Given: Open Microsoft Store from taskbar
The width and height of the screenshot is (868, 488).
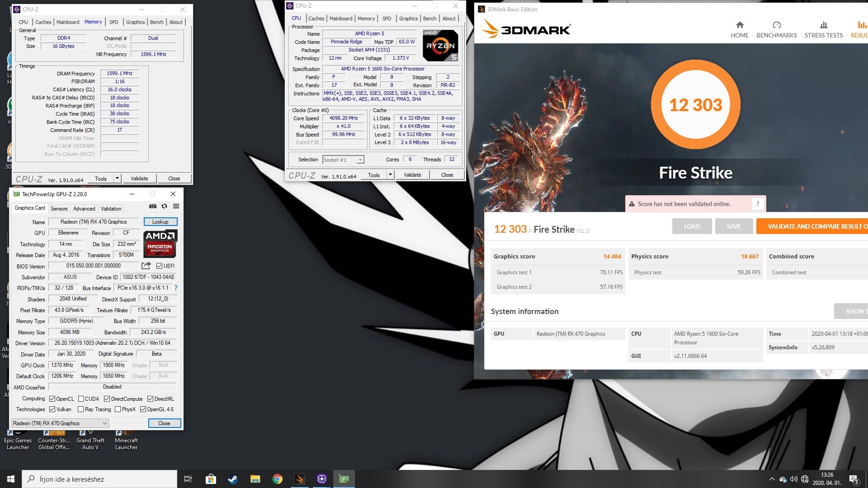Looking at the screenshot, I should pyautogui.click(x=211, y=479).
